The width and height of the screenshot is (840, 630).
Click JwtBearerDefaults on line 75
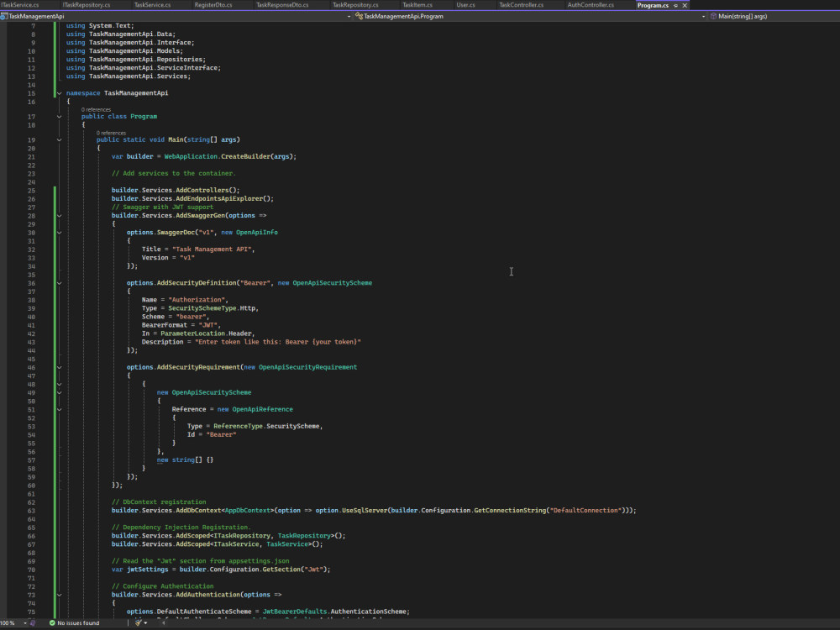(294, 612)
